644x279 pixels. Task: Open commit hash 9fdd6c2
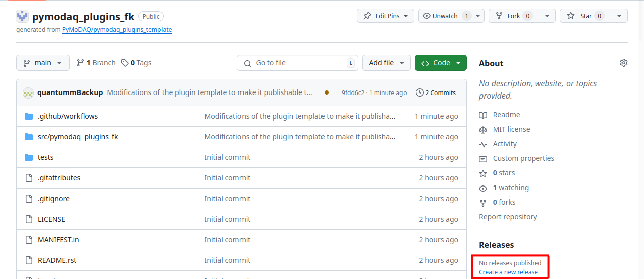point(353,92)
